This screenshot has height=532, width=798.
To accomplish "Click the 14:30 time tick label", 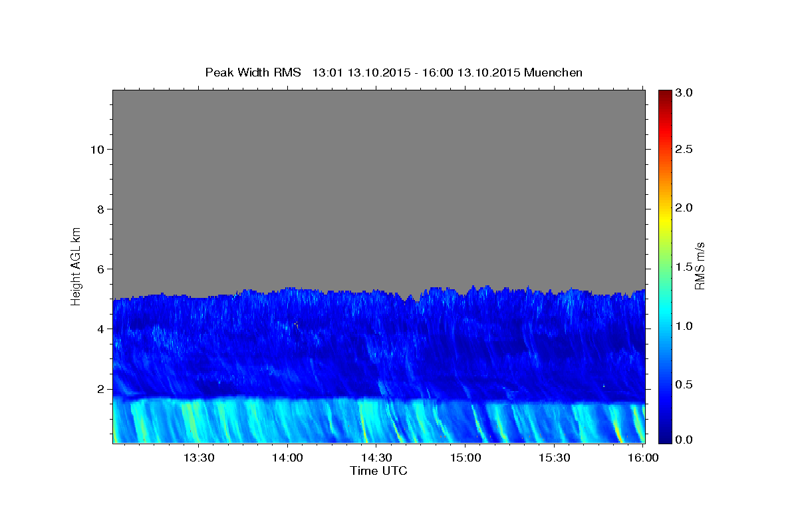I will [x=376, y=458].
